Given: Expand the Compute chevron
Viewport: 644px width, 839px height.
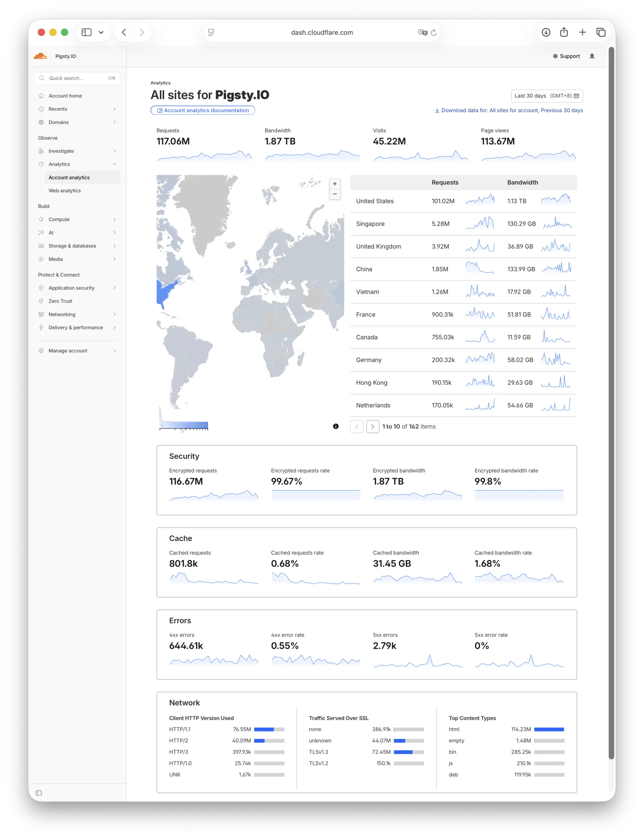Looking at the screenshot, I should pyautogui.click(x=115, y=219).
